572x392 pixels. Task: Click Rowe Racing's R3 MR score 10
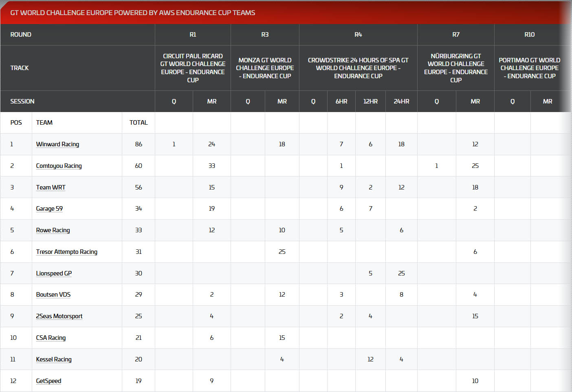point(282,230)
